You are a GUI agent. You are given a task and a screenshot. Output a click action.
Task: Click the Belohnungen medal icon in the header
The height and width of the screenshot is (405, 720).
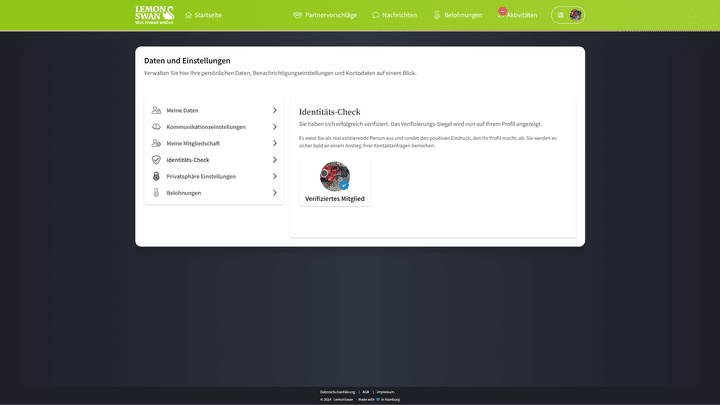pyautogui.click(x=437, y=15)
